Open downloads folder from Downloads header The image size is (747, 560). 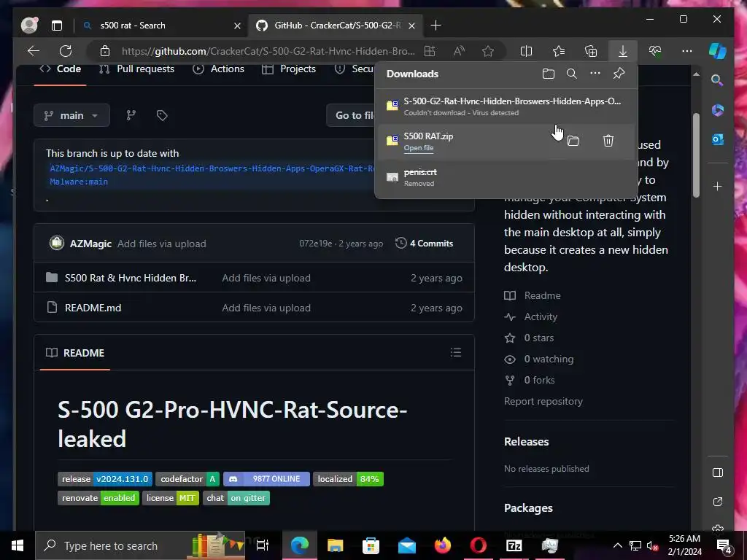549,74
